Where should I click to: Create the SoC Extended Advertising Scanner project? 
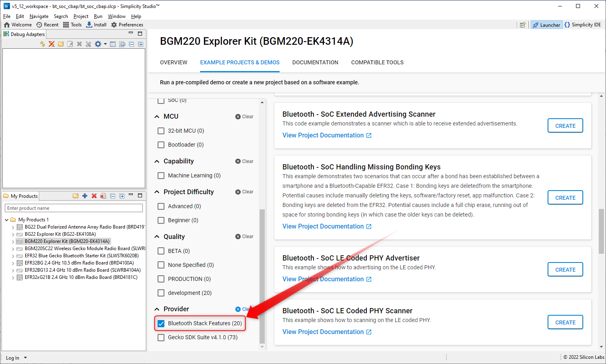(565, 126)
